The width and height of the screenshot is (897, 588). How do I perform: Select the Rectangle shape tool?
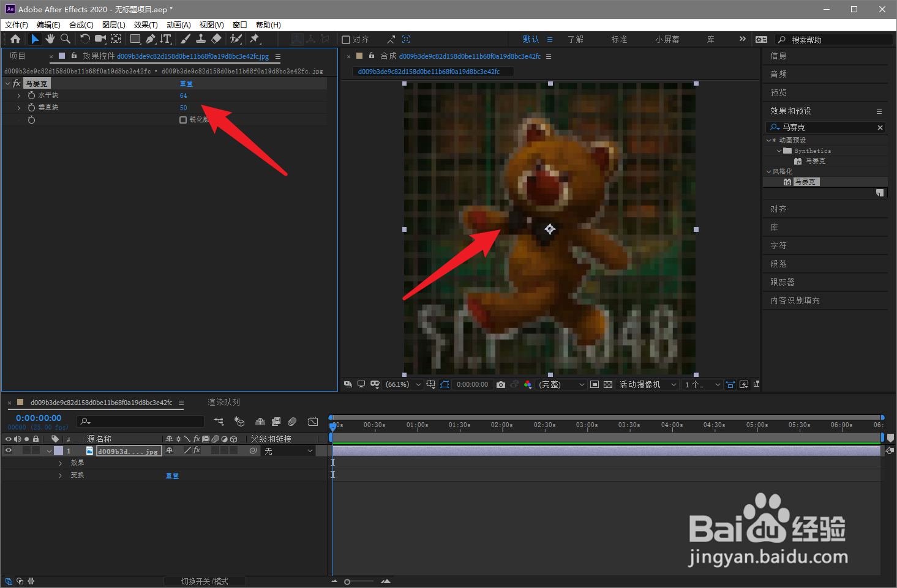click(135, 39)
